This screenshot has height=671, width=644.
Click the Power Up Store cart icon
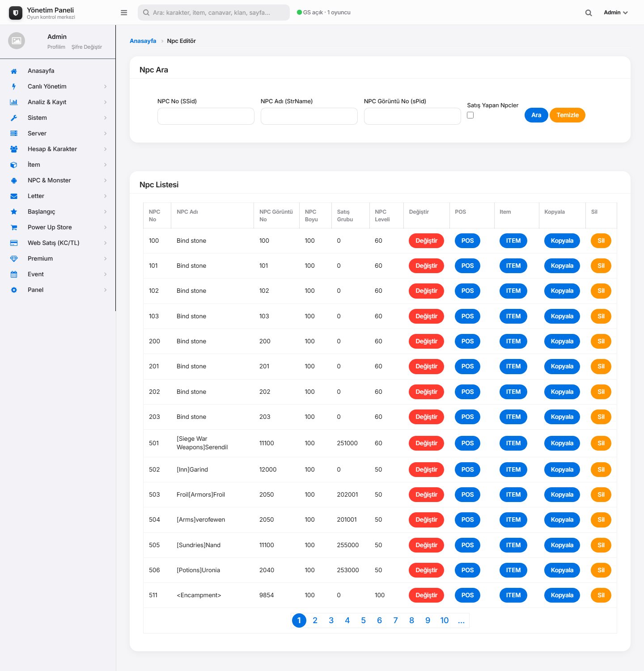pyautogui.click(x=14, y=228)
